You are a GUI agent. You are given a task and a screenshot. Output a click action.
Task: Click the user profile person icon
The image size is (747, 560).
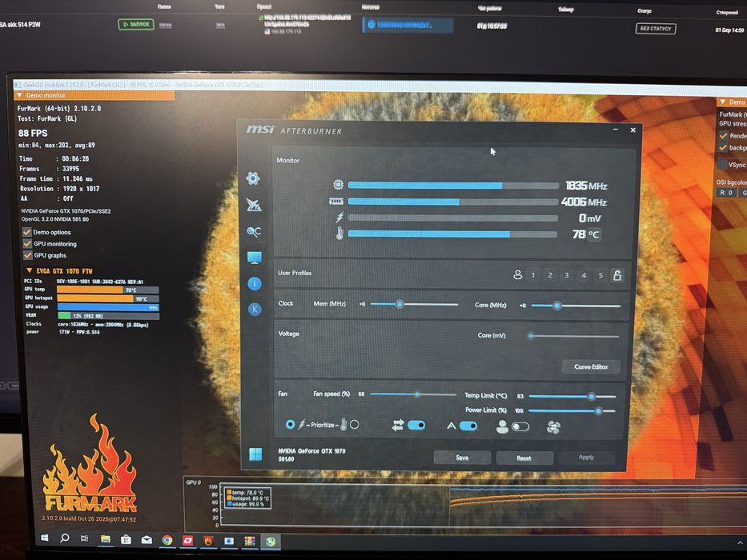coord(517,274)
